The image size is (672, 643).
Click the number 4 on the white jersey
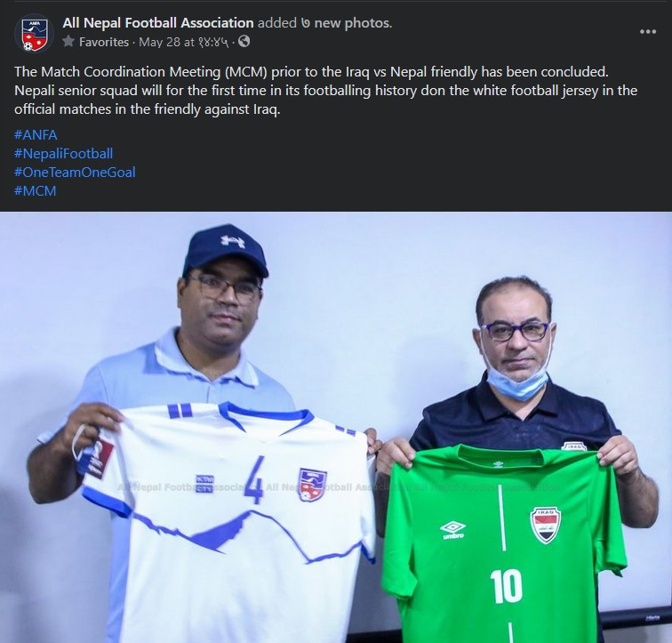tap(256, 480)
